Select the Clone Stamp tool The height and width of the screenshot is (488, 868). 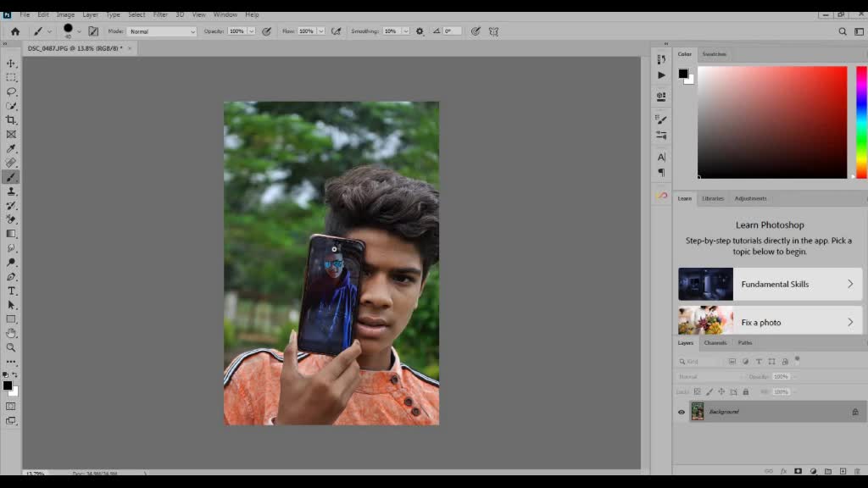[11, 191]
